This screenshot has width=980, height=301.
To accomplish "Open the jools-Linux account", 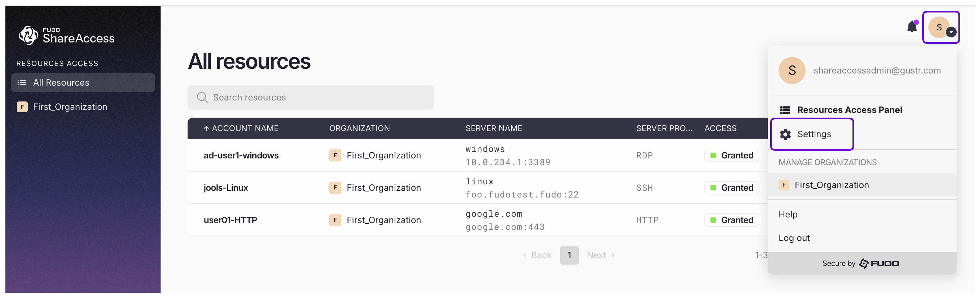I will (x=226, y=188).
